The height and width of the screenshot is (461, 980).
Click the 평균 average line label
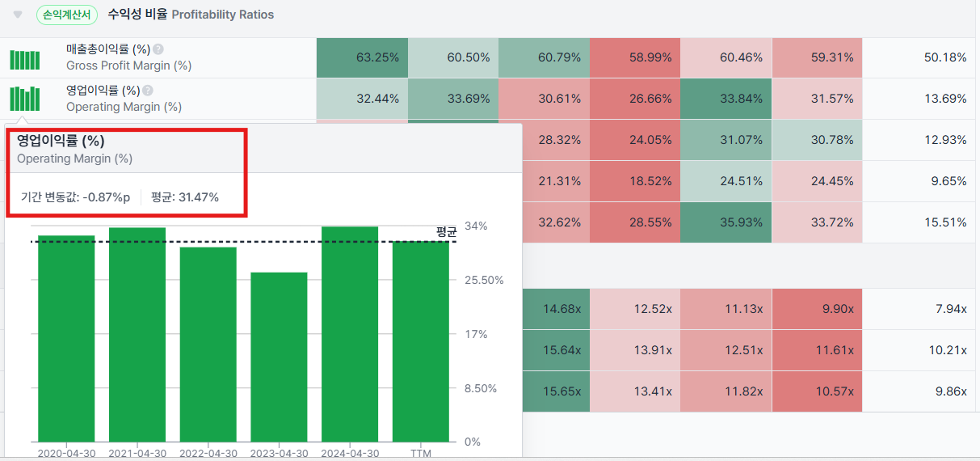click(446, 232)
